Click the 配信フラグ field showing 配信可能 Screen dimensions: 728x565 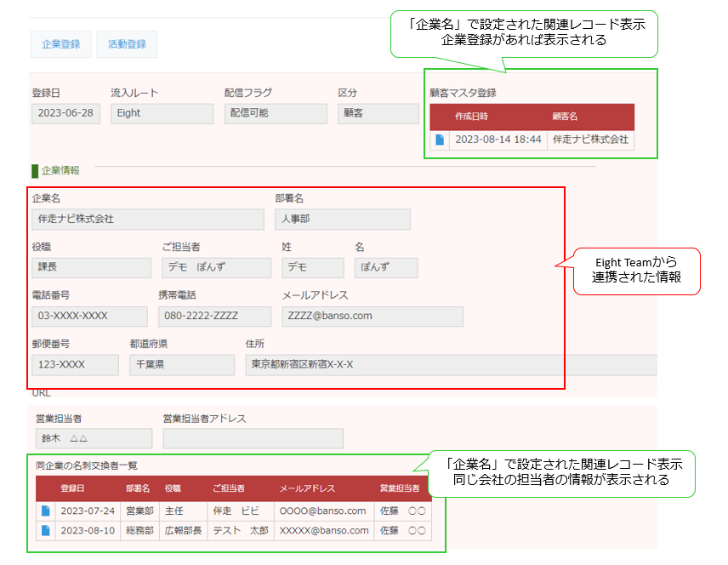(276, 114)
